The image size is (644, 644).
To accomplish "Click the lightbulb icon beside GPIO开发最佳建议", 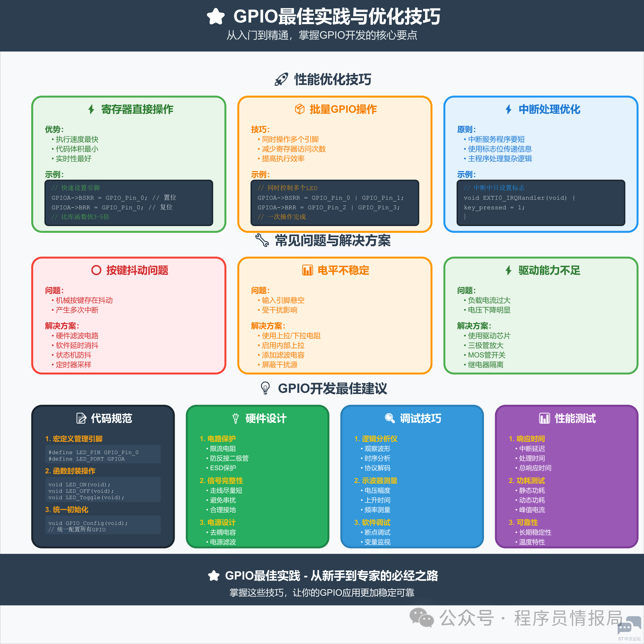I will (x=265, y=388).
